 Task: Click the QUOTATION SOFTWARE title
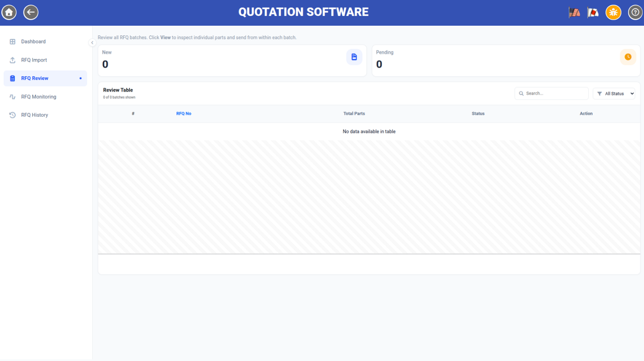click(303, 12)
